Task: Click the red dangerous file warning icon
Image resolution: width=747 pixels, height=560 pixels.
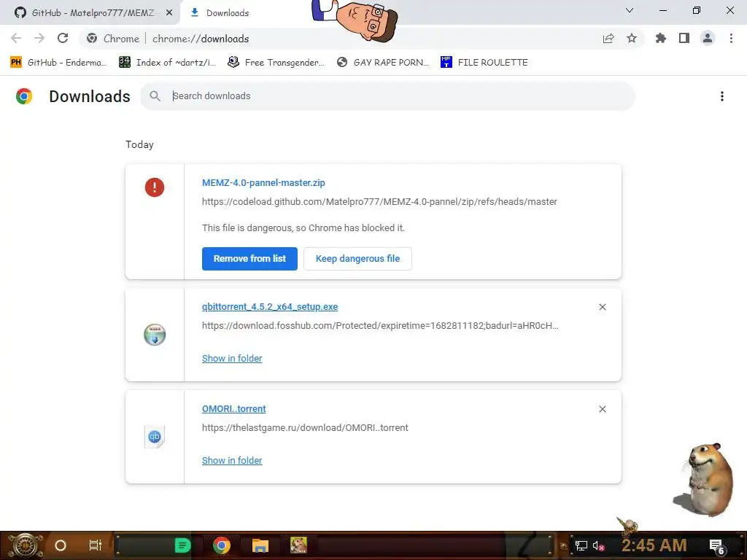Action: [155, 187]
